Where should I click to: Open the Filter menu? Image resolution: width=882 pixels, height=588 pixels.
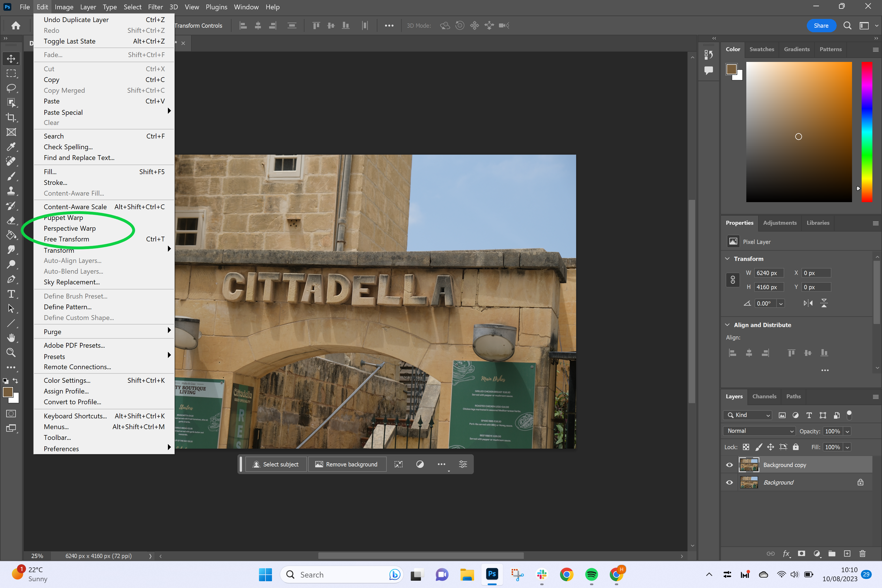coord(155,7)
